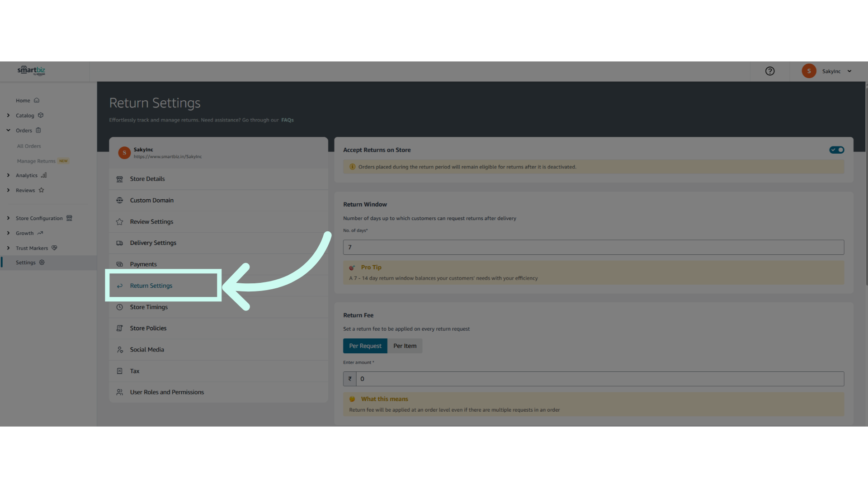The height and width of the screenshot is (488, 868).
Task: Click the Social Media people icon
Action: pyautogui.click(x=119, y=350)
